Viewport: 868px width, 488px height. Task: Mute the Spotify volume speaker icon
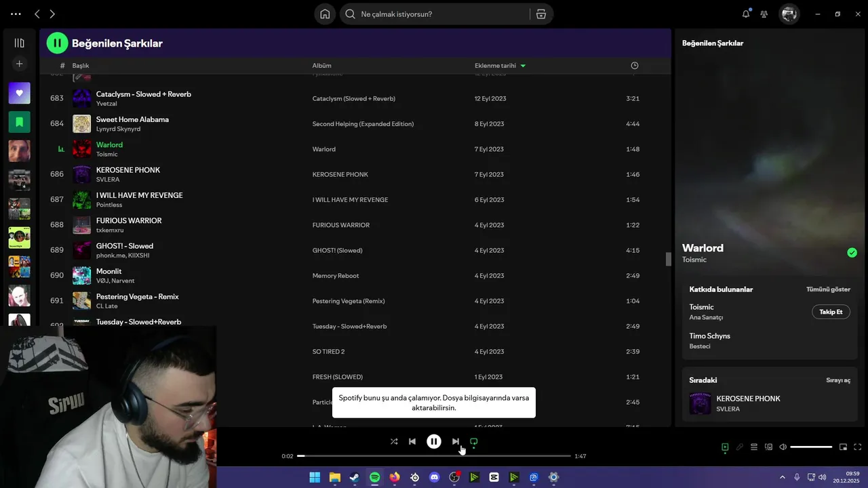tap(783, 447)
